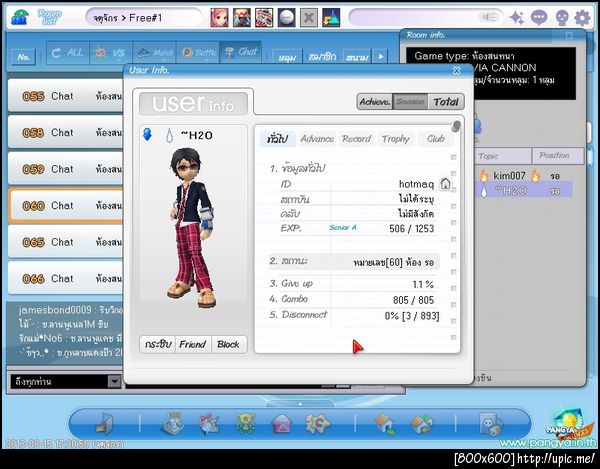
Task: Open the Trophy tab
Action: click(395, 138)
